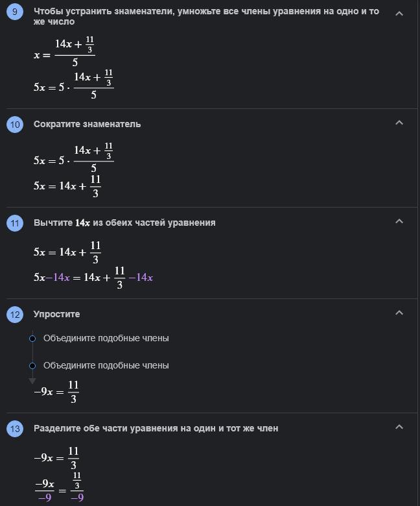Click the Упростите step heading
This screenshot has width=420, height=506.
pos(57,314)
